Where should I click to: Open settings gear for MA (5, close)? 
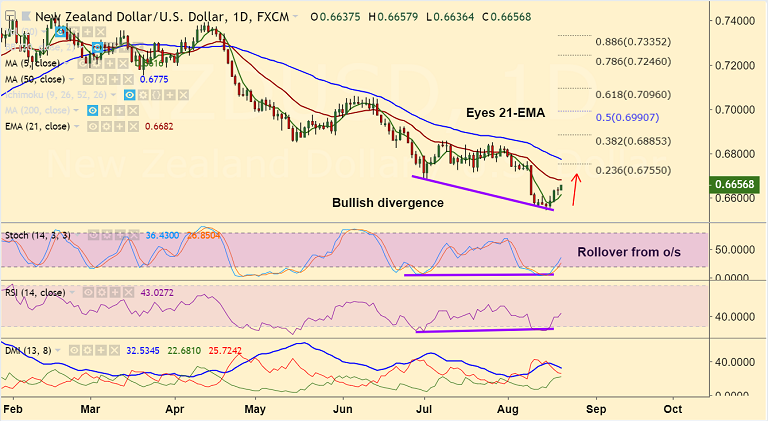pyautogui.click(x=96, y=64)
